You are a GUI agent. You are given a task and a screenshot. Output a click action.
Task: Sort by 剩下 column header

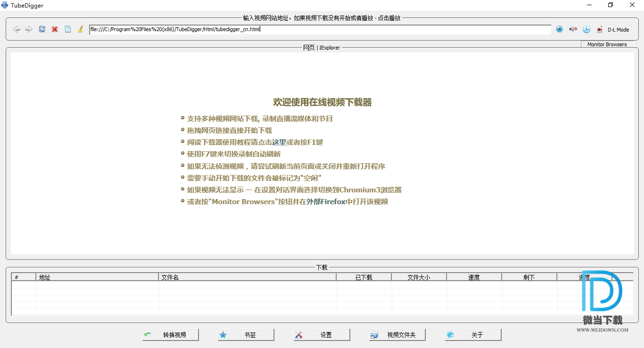(x=529, y=277)
